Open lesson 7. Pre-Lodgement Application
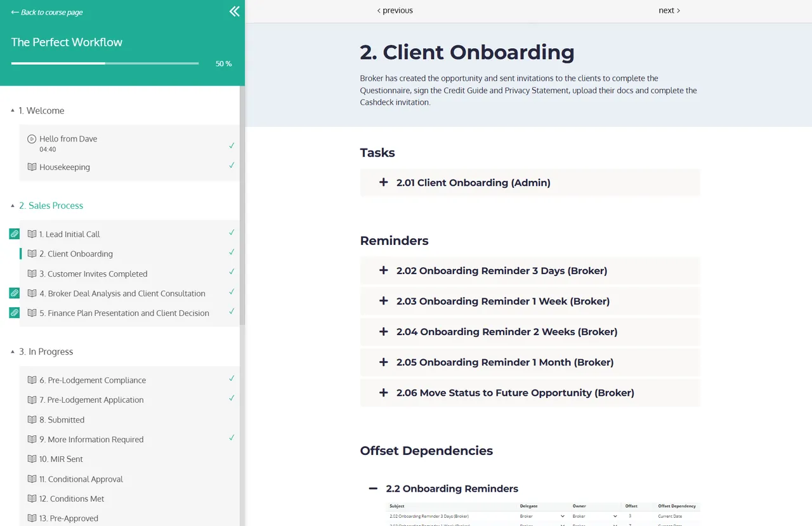The height and width of the screenshot is (526, 812). click(91, 400)
